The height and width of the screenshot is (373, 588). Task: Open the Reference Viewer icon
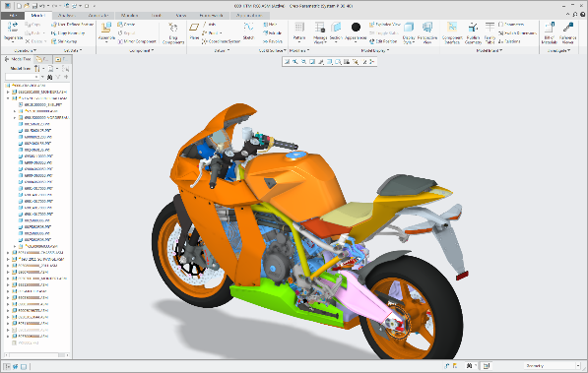coord(567,27)
